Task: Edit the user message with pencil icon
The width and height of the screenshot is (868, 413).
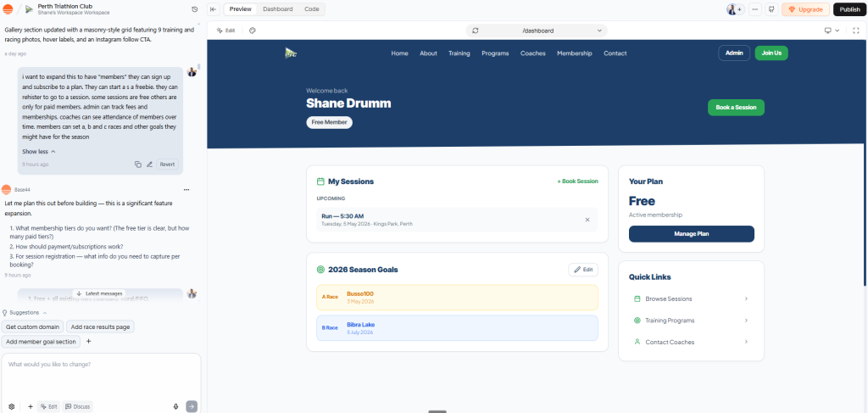Action: (x=149, y=165)
